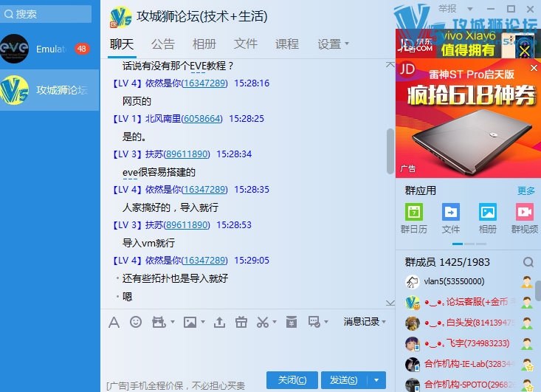Switch to the 文件 files tab
Viewport: 541px width, 392px height.
[x=246, y=44]
